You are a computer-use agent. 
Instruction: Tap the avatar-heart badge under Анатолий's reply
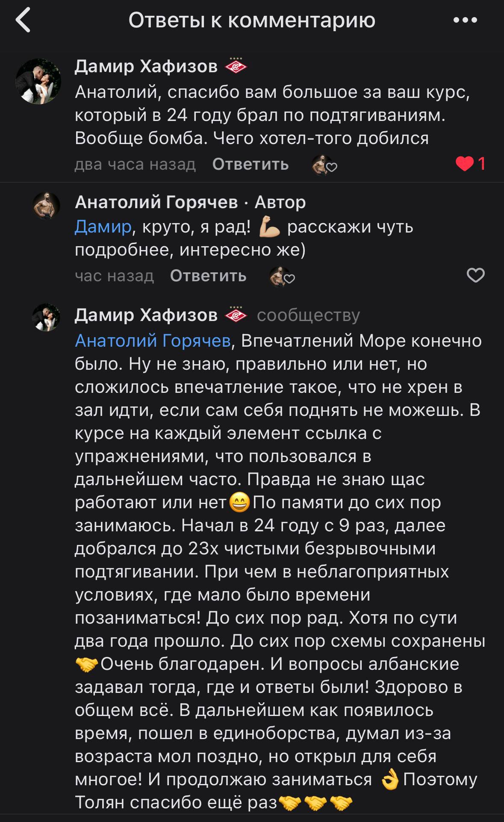[282, 276]
